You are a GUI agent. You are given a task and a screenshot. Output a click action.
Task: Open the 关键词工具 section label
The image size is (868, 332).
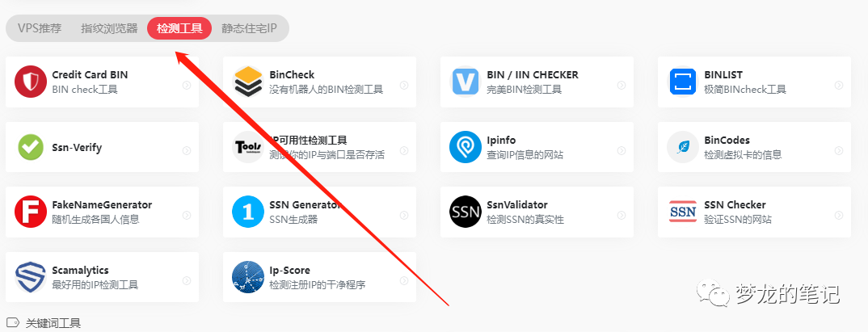point(53,322)
